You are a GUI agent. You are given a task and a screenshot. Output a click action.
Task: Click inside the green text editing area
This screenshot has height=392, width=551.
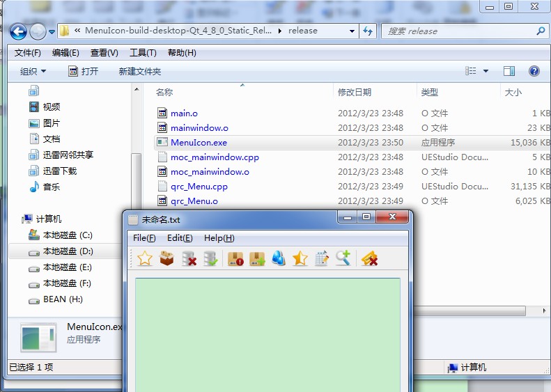click(x=267, y=334)
